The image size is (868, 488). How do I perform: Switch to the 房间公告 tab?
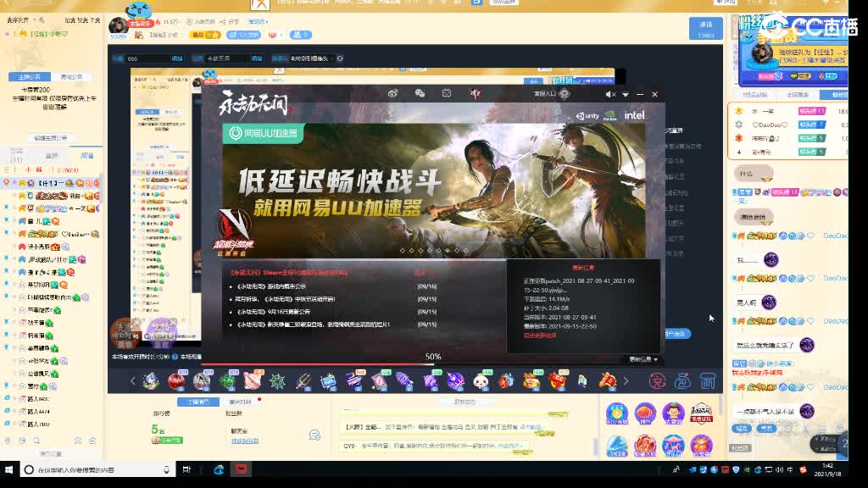click(71, 77)
